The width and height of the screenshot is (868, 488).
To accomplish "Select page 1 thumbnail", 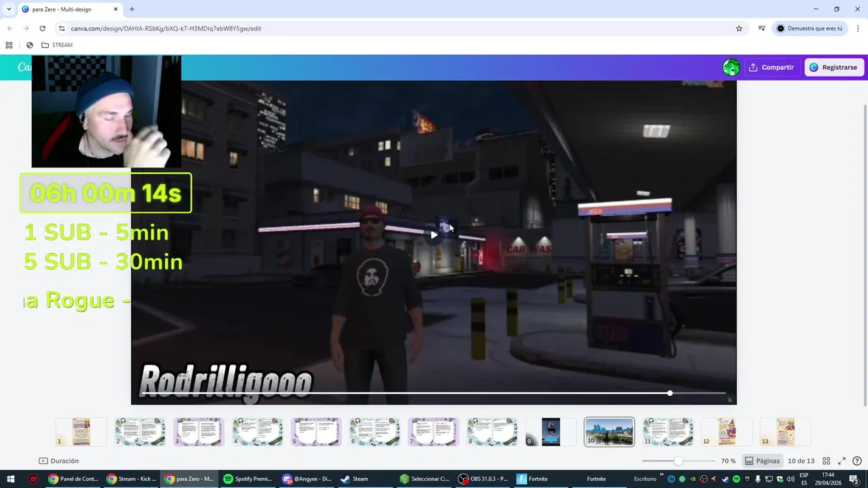I will [81, 432].
